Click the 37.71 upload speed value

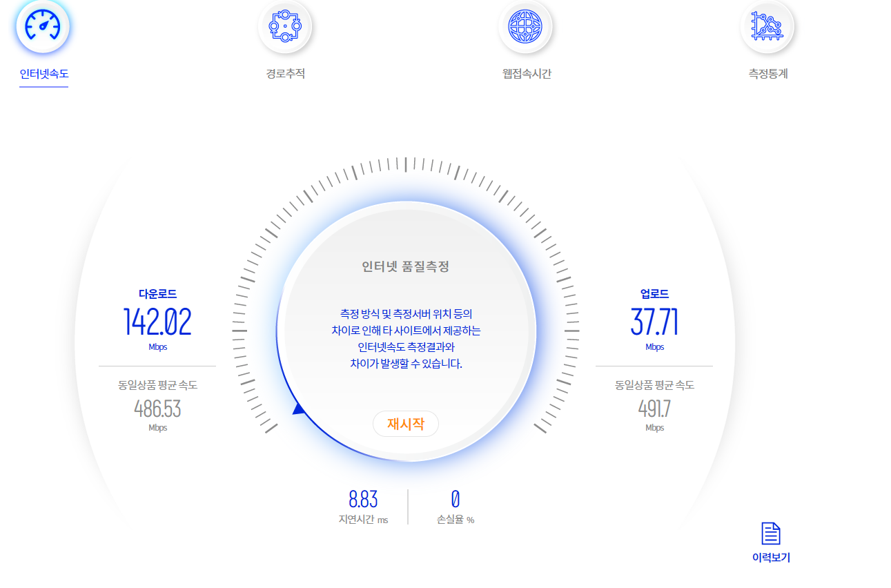coord(654,322)
